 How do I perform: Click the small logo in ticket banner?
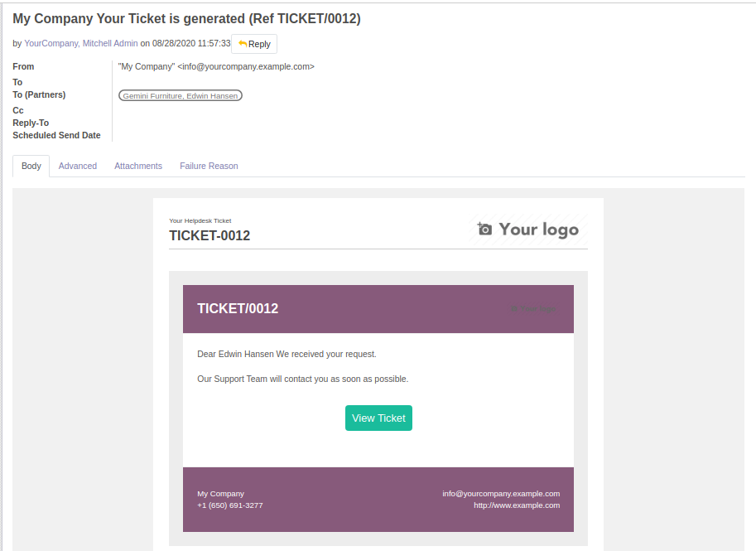click(x=533, y=309)
